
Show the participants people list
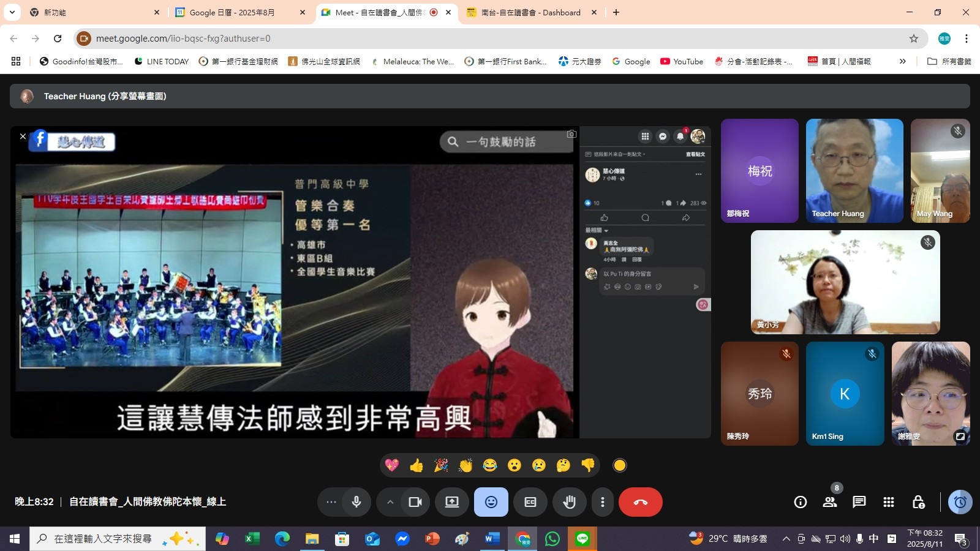point(830,502)
